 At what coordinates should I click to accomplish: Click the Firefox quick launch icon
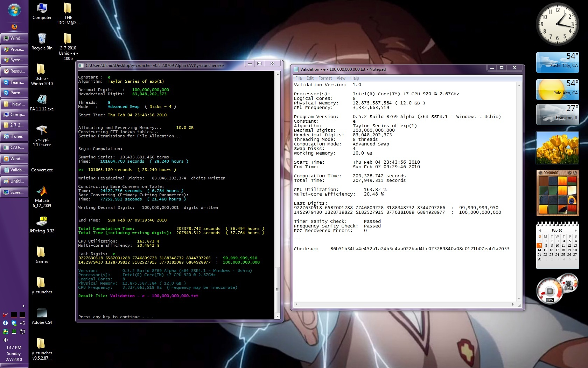(x=14, y=27)
